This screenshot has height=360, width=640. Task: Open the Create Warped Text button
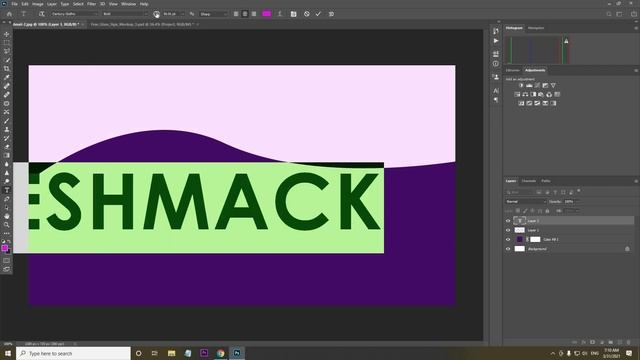[280, 14]
